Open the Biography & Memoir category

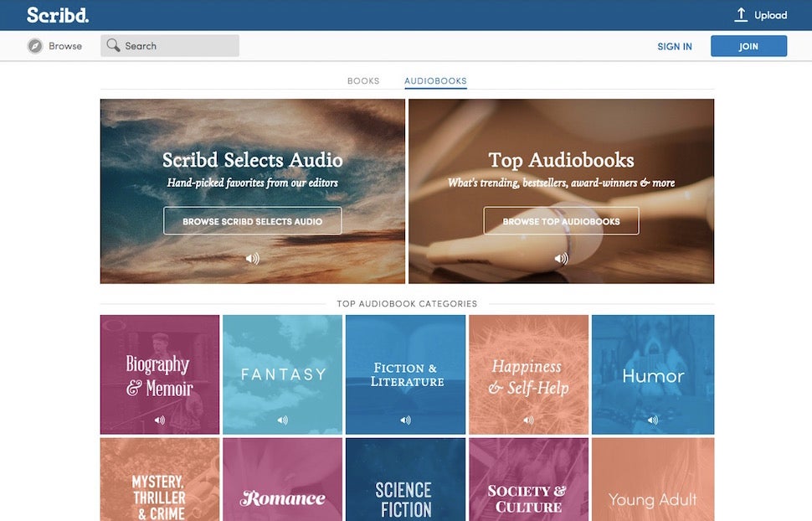click(x=160, y=374)
